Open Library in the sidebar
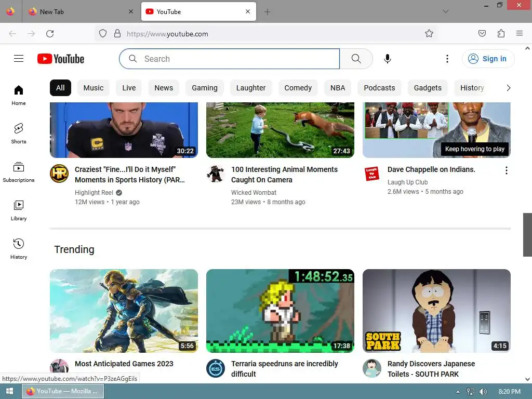The image size is (532, 399). pyautogui.click(x=19, y=210)
